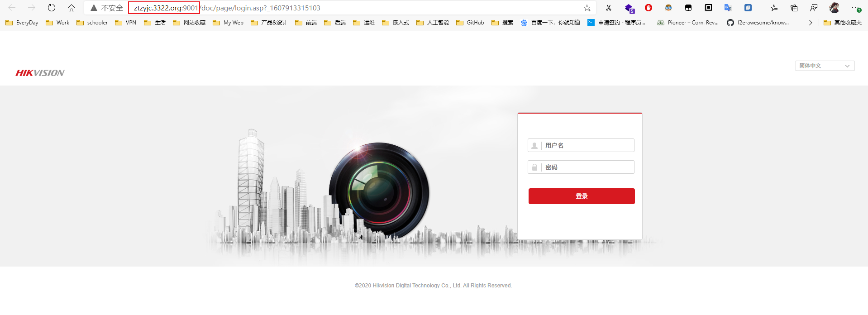Open the black square frame extension
The image size is (868, 315).
tap(708, 8)
